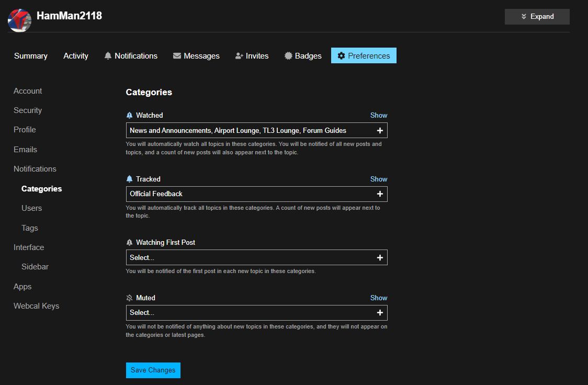This screenshot has height=385, width=588.
Task: Switch to the Activity tab
Action: click(x=76, y=56)
